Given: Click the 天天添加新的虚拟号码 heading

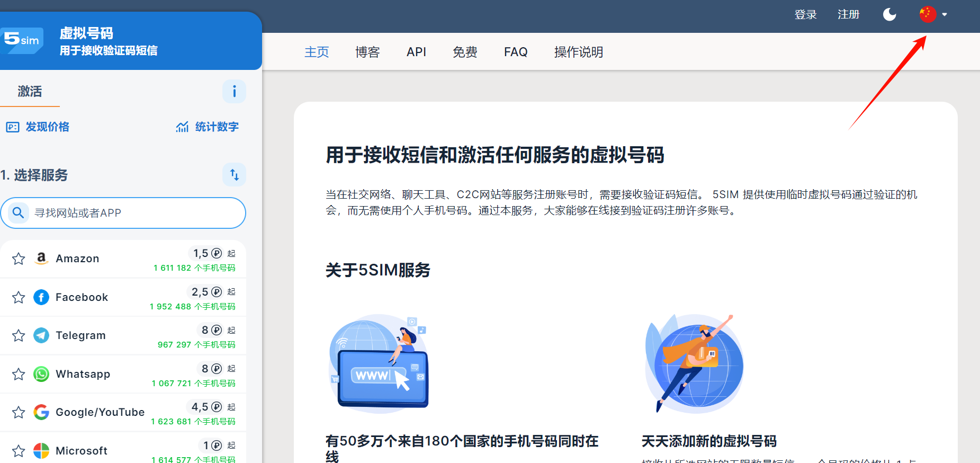Looking at the screenshot, I should 709,441.
